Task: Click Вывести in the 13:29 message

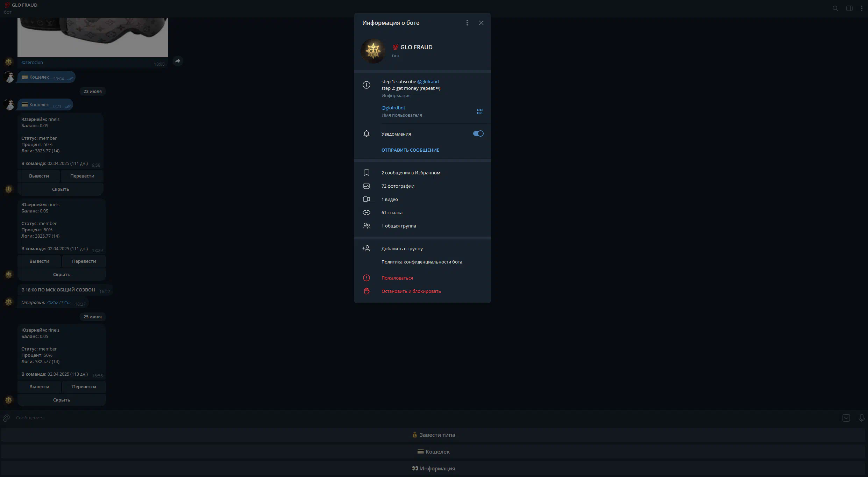Action: coord(39,261)
